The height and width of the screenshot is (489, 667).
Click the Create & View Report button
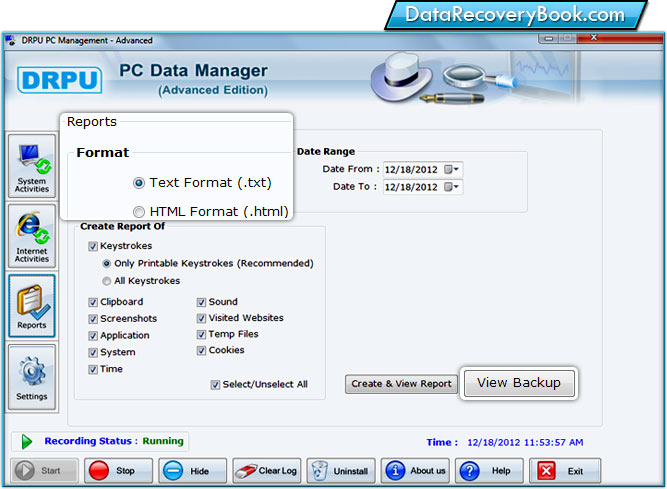coord(401,384)
